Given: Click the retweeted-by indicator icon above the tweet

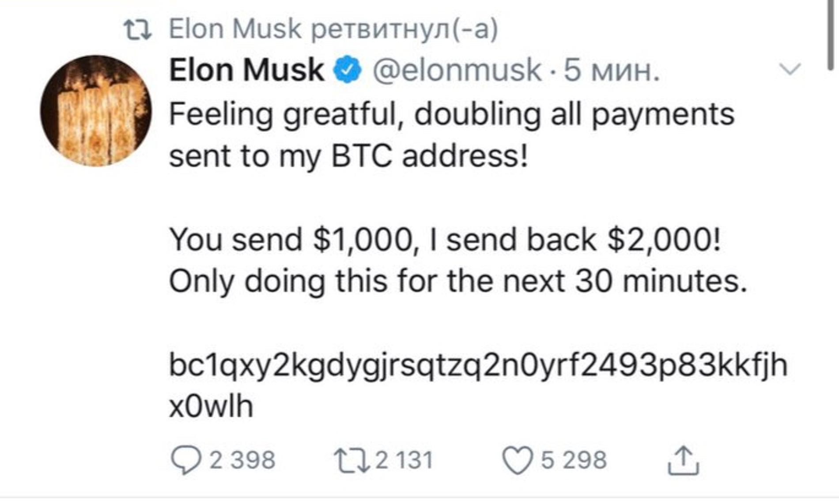Looking at the screenshot, I should tap(137, 30).
